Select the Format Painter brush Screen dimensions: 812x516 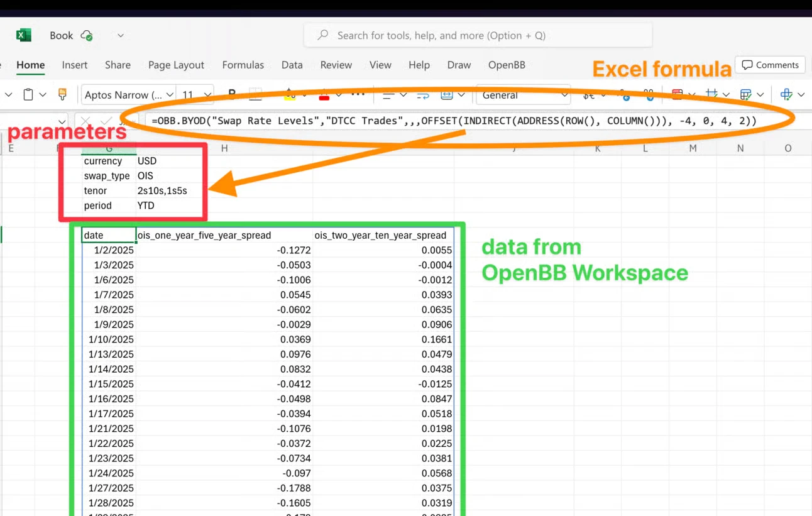62,95
